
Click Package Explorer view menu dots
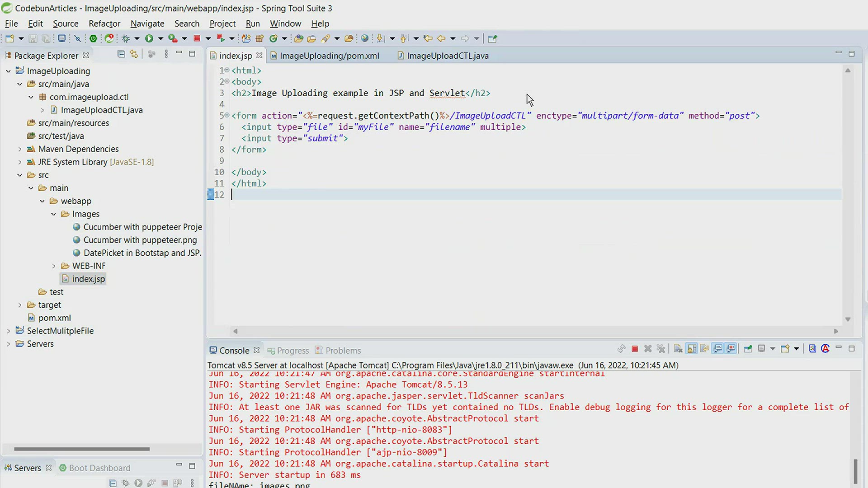pos(166,54)
